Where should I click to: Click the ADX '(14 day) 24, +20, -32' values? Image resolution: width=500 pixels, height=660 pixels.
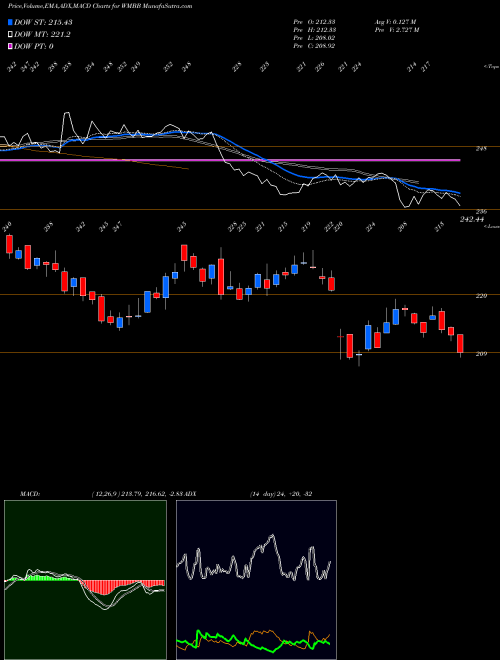(281, 494)
